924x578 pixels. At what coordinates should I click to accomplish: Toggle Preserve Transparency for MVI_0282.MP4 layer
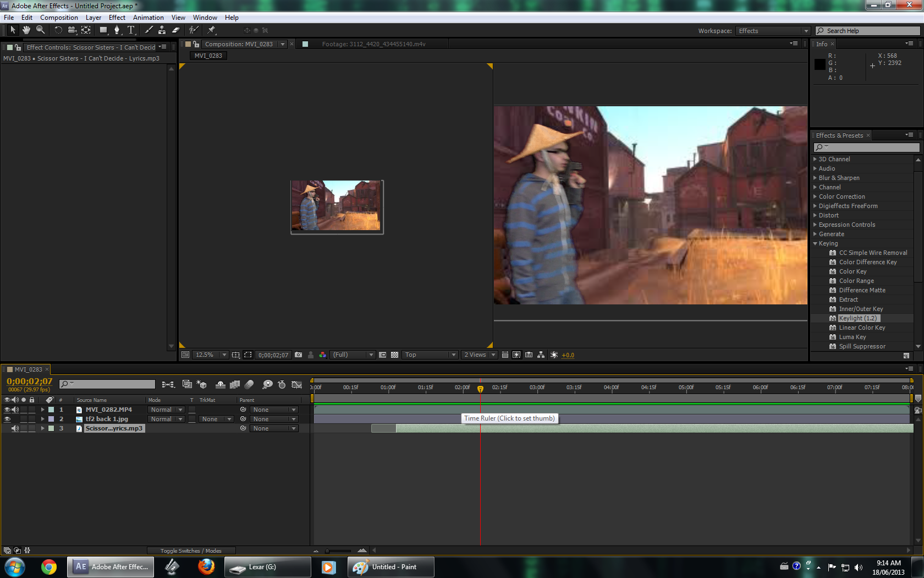click(192, 410)
